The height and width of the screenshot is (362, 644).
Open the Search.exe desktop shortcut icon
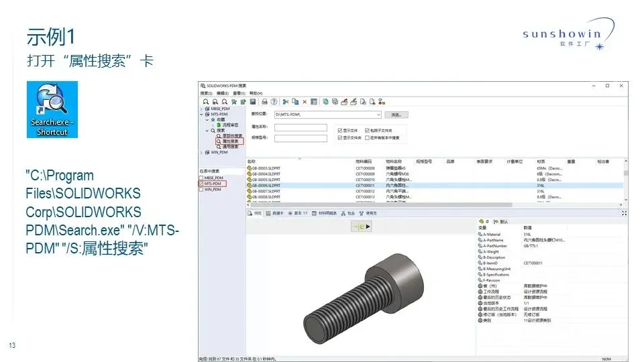(x=52, y=109)
